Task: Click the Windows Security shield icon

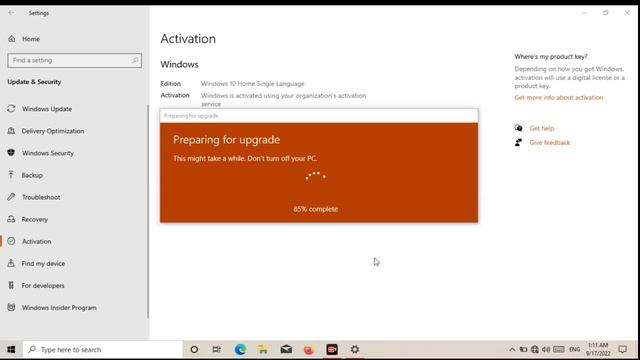Action: click(x=11, y=153)
